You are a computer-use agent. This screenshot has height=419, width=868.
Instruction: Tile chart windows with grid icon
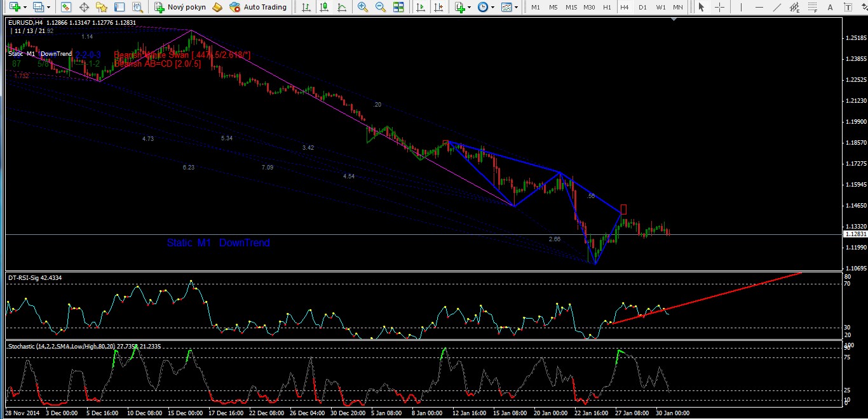[398, 7]
